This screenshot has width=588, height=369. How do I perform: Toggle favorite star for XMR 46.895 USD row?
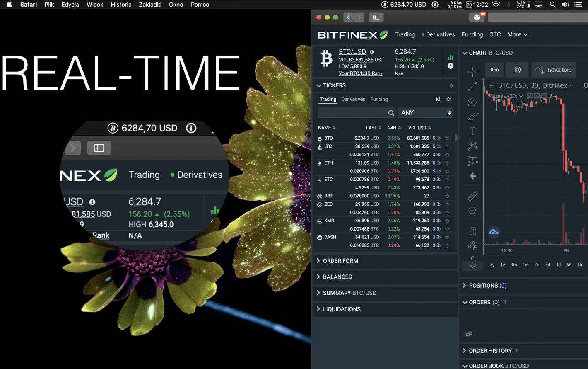pos(447,221)
